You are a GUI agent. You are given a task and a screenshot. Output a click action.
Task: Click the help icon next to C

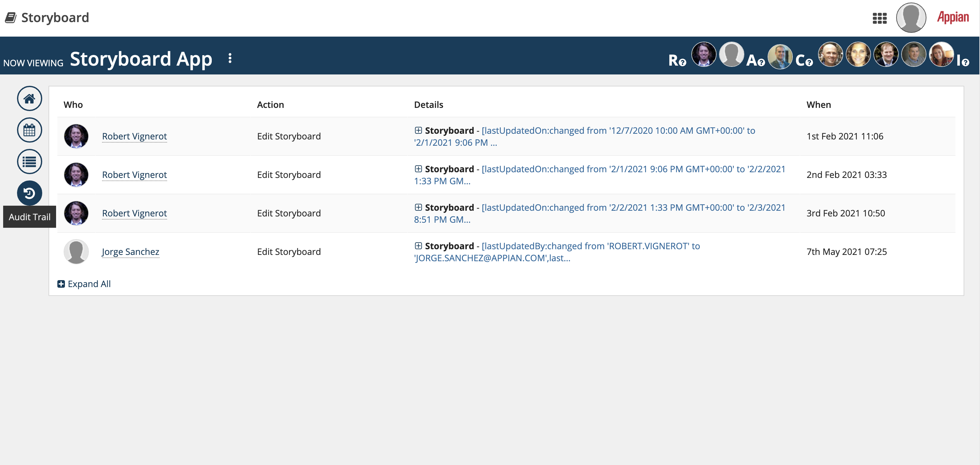click(x=809, y=62)
